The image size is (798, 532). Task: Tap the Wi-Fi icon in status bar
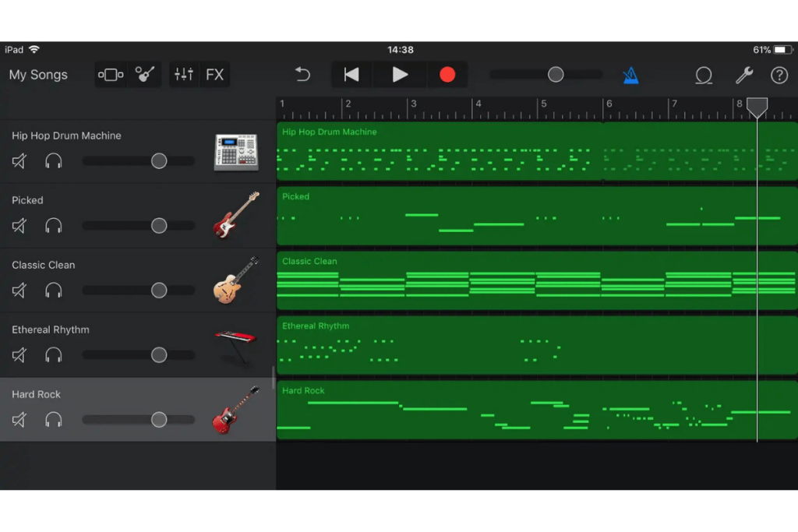pyautogui.click(x=34, y=49)
